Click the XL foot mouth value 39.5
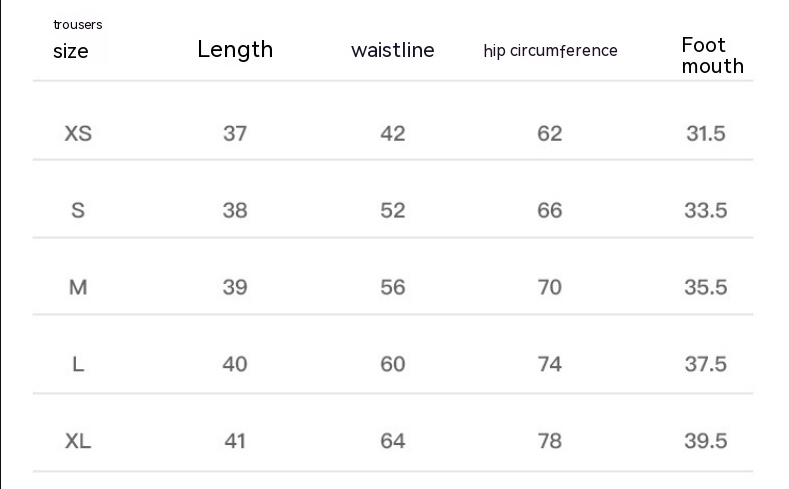This screenshot has height=489, width=789. [x=706, y=441]
